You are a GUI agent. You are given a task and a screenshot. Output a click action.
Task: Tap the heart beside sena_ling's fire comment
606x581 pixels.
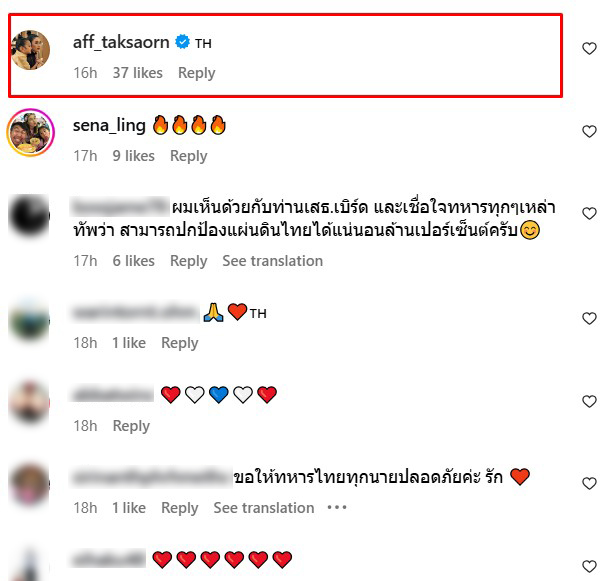[x=589, y=131]
